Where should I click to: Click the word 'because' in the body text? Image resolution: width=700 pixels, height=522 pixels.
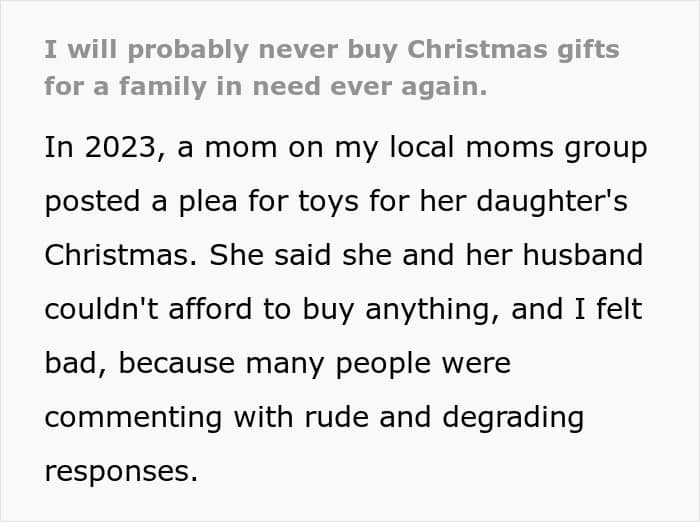click(x=176, y=364)
